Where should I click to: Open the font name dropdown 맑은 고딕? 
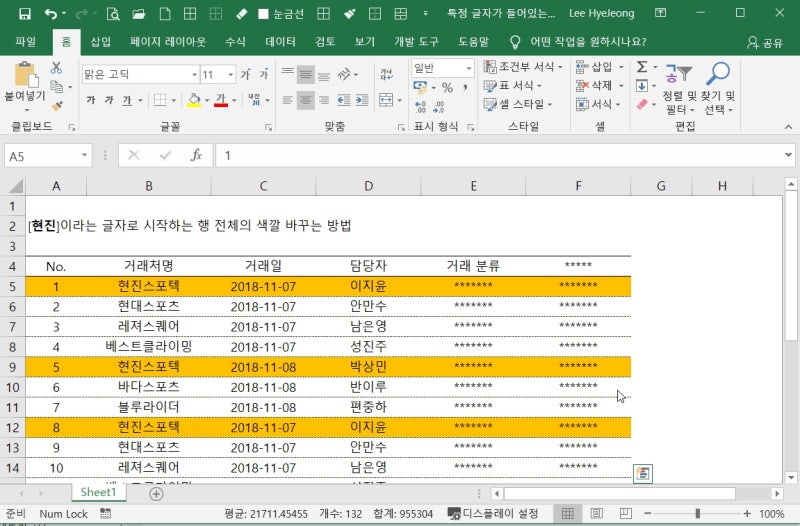[x=194, y=75]
